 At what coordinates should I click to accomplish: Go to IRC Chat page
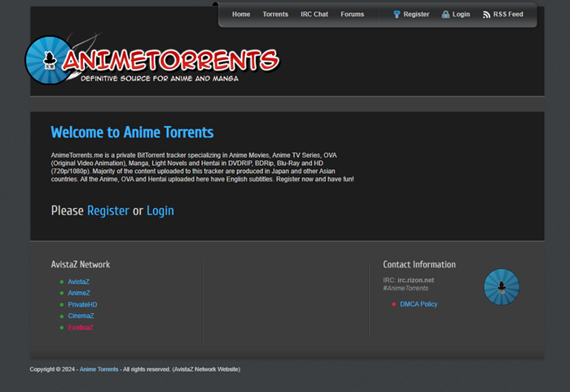click(x=314, y=14)
